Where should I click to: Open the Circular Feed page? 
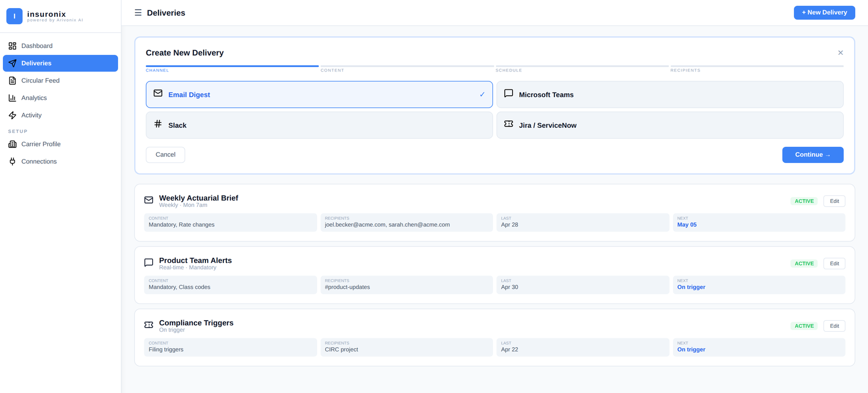60,80
